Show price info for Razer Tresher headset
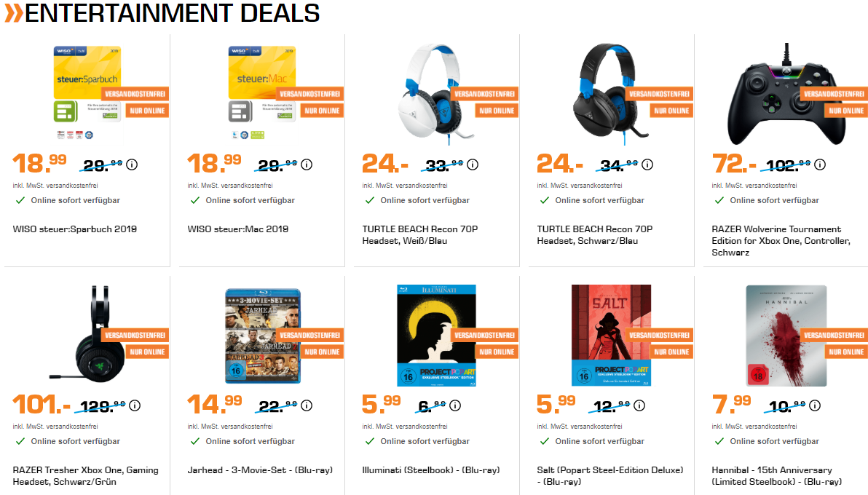Image resolution: width=868 pixels, height=495 pixels. tap(135, 405)
